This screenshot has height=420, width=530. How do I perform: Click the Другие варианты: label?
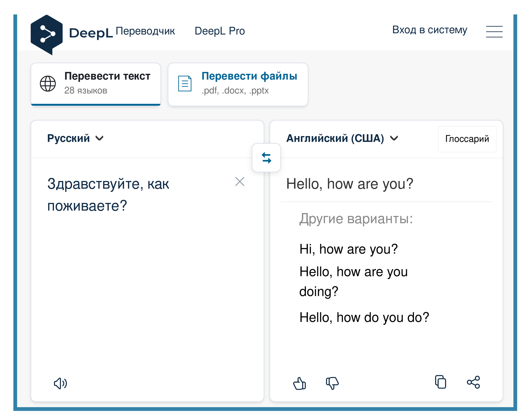356,219
